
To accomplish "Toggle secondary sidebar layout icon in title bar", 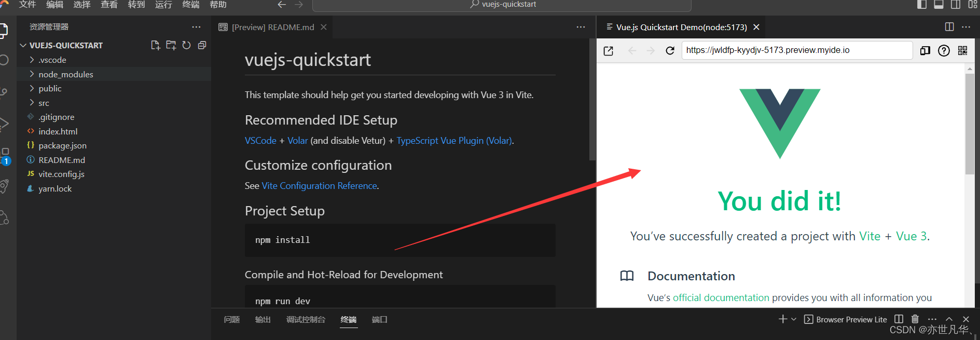I will 955,4.
